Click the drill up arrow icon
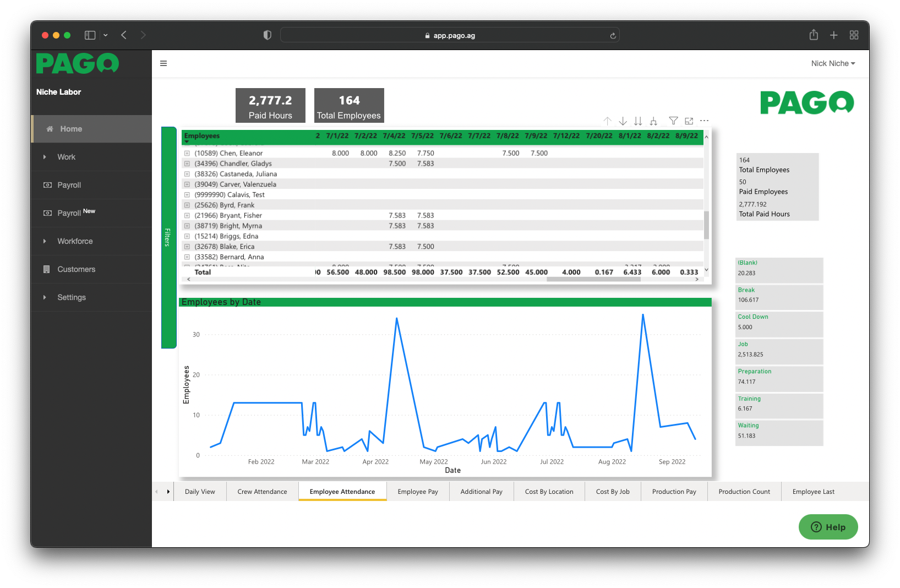Viewport: 900px width, 588px height. (607, 121)
